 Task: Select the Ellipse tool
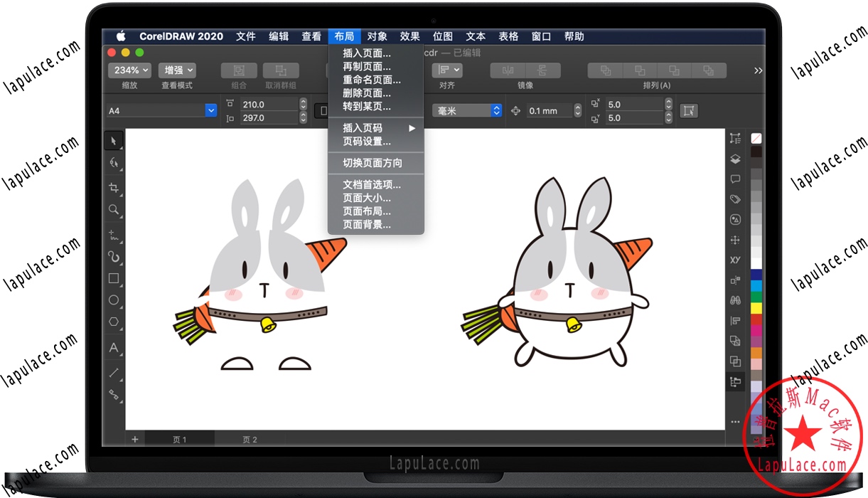pyautogui.click(x=114, y=300)
